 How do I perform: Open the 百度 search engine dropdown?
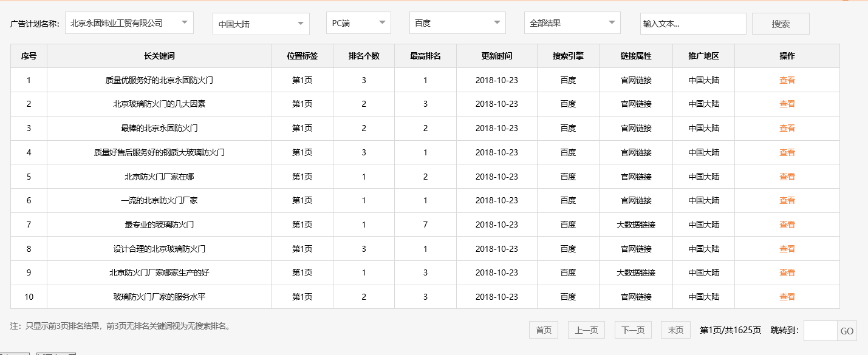pyautogui.click(x=457, y=22)
